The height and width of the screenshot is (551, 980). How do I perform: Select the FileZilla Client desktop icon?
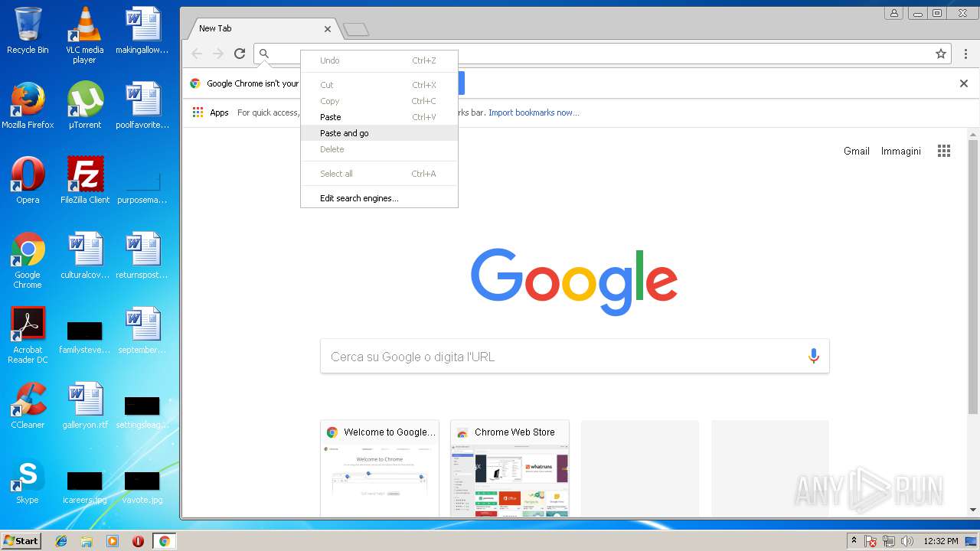click(85, 181)
